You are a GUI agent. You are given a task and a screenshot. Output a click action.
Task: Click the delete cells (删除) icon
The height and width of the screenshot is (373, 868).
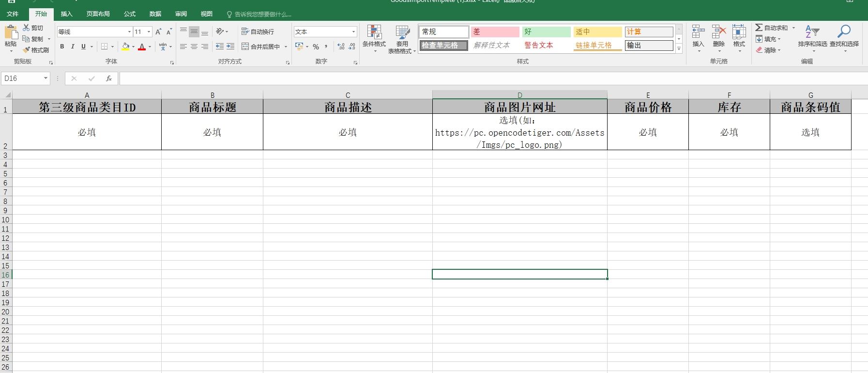[x=718, y=32]
